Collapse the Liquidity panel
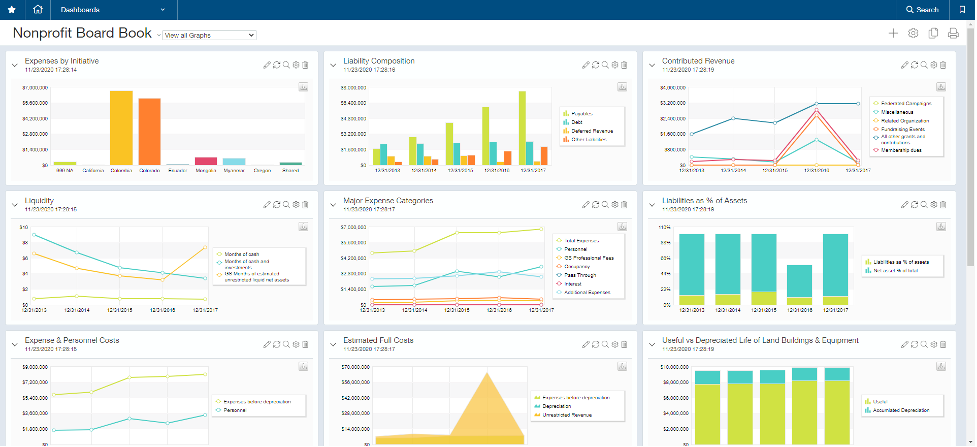Screen dimensions: 977x447 (x=15, y=204)
